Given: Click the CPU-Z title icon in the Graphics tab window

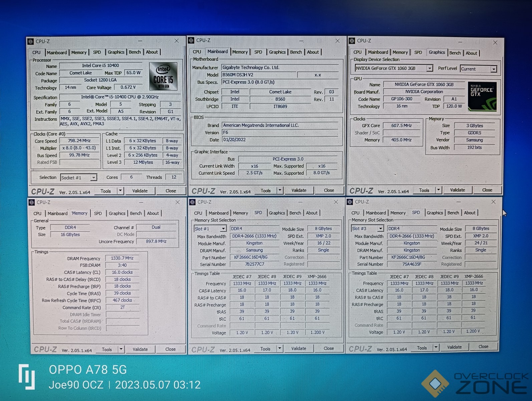Looking at the screenshot, I should [x=352, y=41].
